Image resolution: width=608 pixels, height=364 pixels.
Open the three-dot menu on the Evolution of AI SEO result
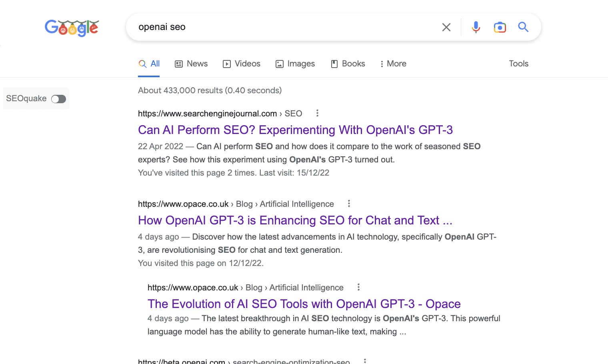point(358,287)
